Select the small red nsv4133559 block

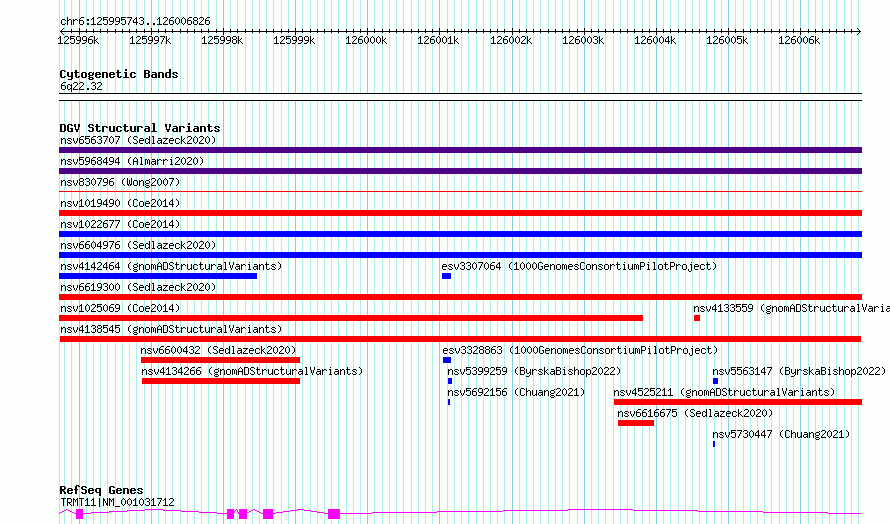pos(697,318)
